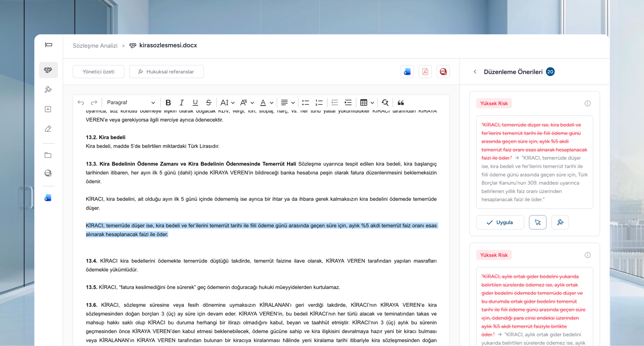Locate the suggestion in text with cursor button
The width and height of the screenshot is (644, 346).
click(x=538, y=222)
